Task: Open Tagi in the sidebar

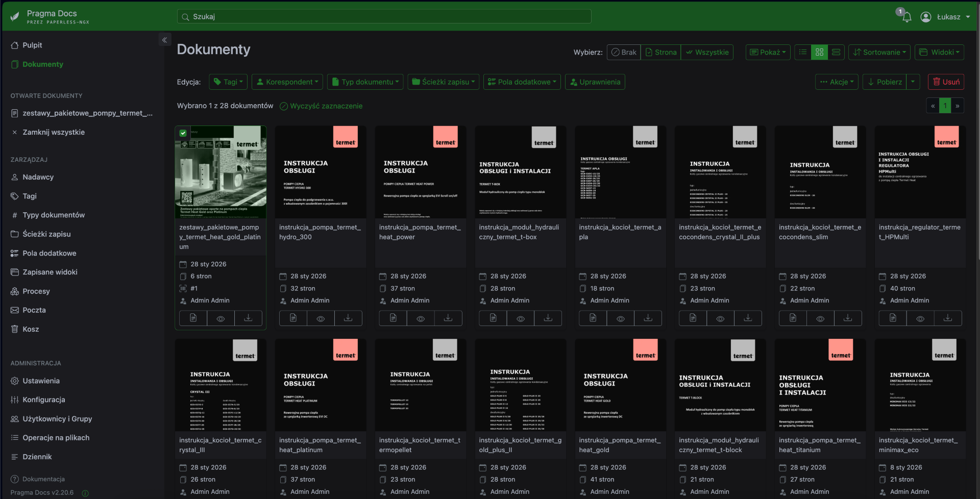Action: point(30,196)
